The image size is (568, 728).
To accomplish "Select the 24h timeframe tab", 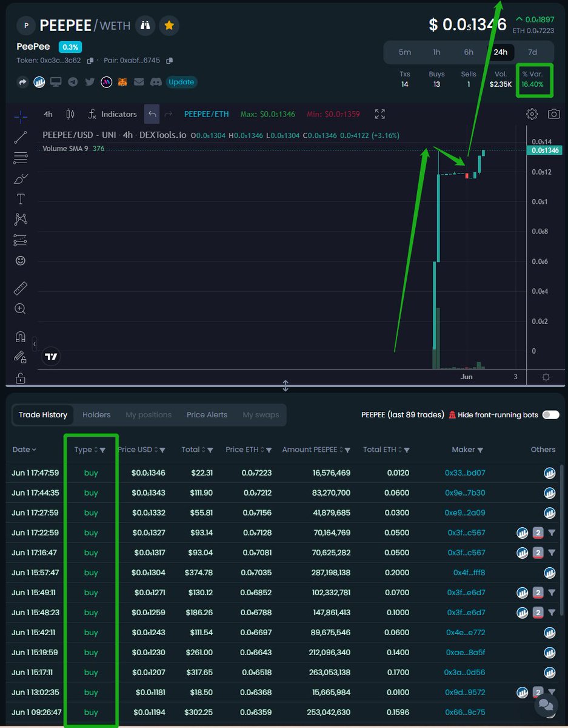I will (x=501, y=52).
